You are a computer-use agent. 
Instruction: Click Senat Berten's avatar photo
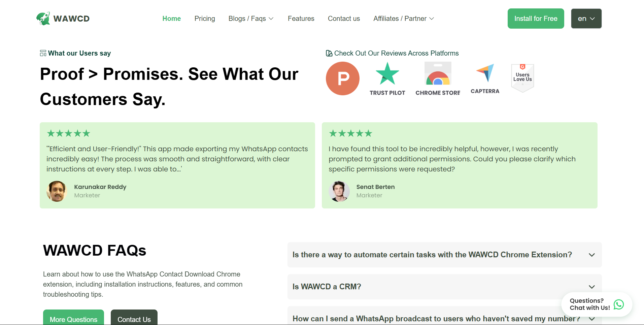(x=339, y=191)
